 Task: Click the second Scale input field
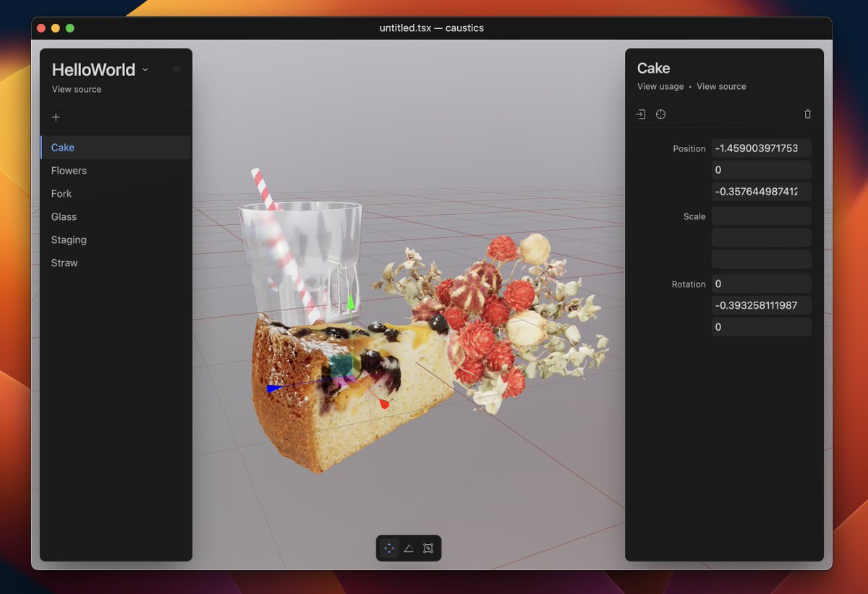pyautogui.click(x=762, y=237)
